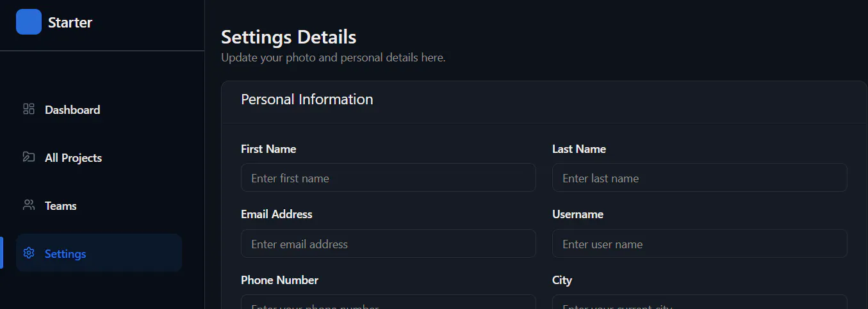Click the Teams people icon

(x=28, y=205)
